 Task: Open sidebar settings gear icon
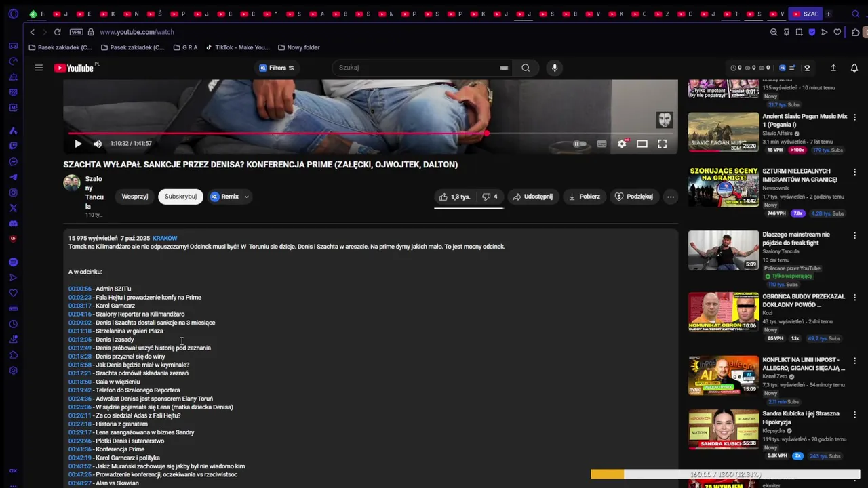(13, 371)
